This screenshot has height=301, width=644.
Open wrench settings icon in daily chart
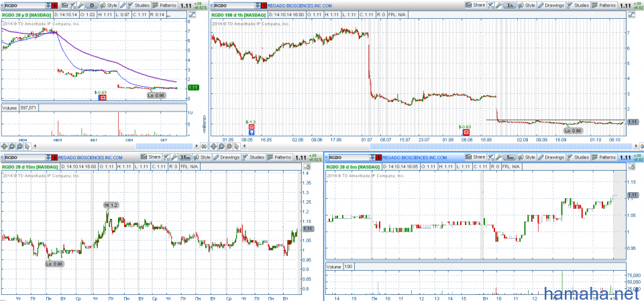(x=80, y=6)
